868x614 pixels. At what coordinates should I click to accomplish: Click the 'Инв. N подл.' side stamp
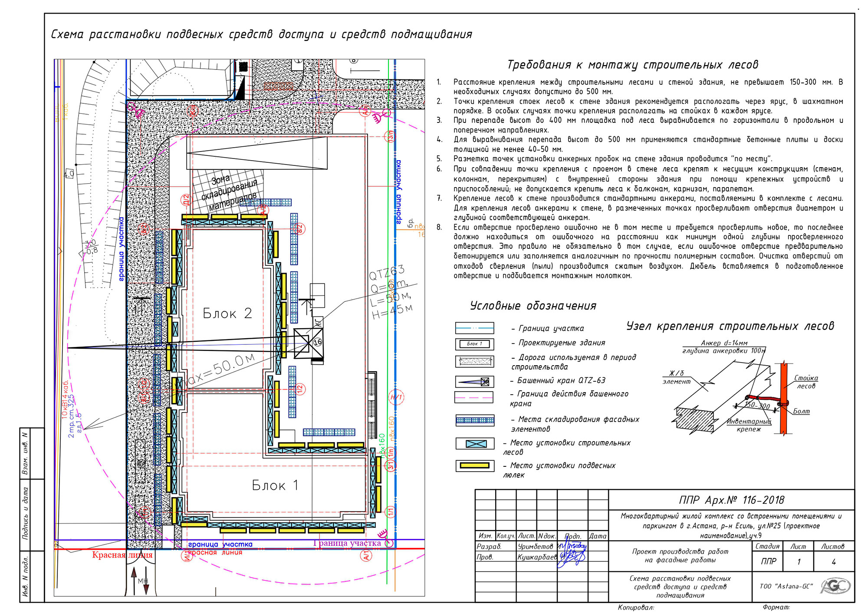25,576
